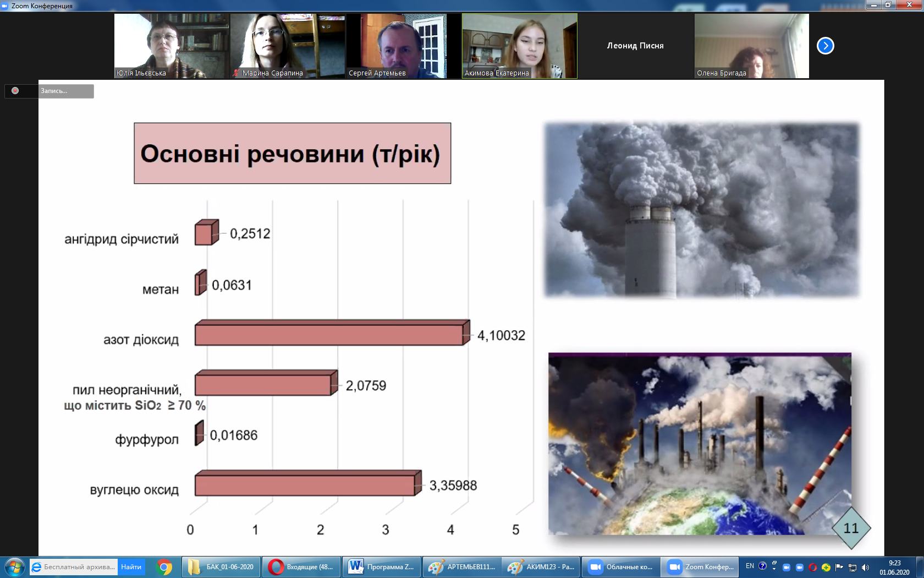924x578 pixels.
Task: Click the вуглецю оксид chart bar
Action: pos(308,483)
